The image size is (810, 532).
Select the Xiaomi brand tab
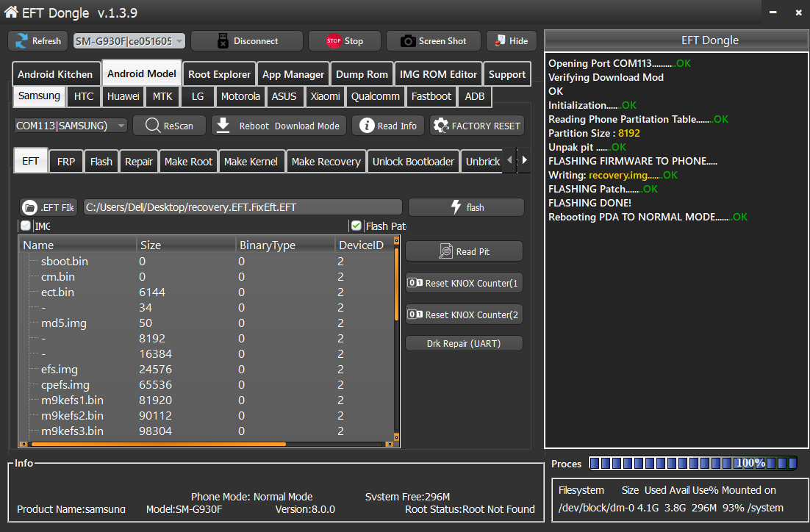tap(325, 96)
